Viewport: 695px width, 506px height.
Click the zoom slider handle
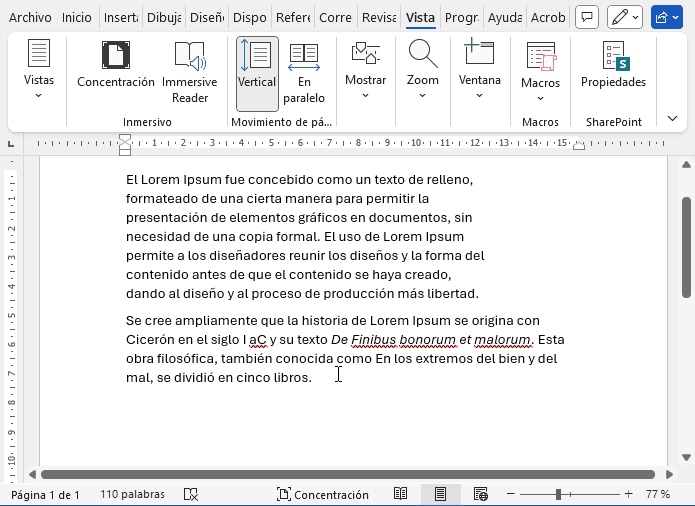coord(558,494)
